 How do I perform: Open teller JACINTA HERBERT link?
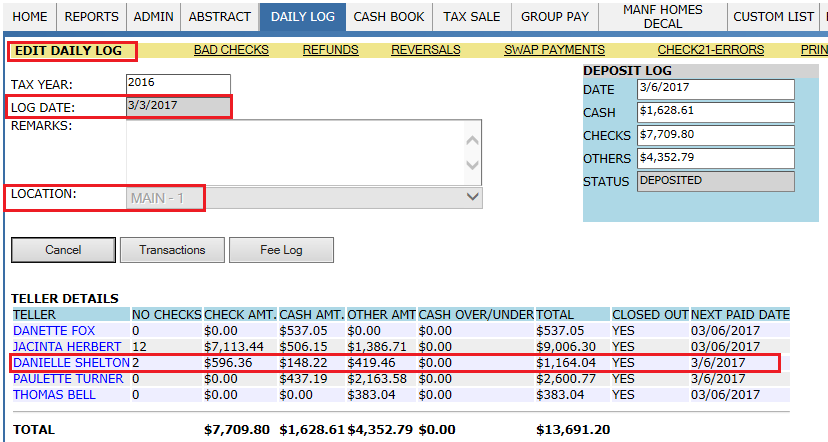click(67, 347)
